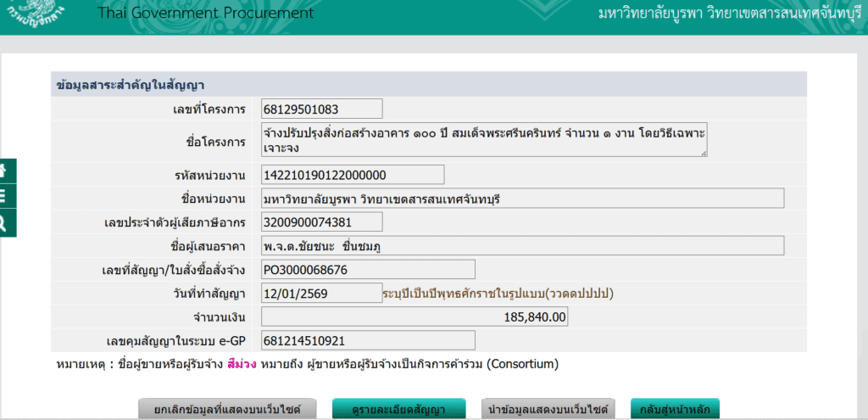868x420 pixels.
Task: Click the ยกเลิกข้อมูลที่แสดงบนเว็บไซต์ button
Action: [x=227, y=409]
